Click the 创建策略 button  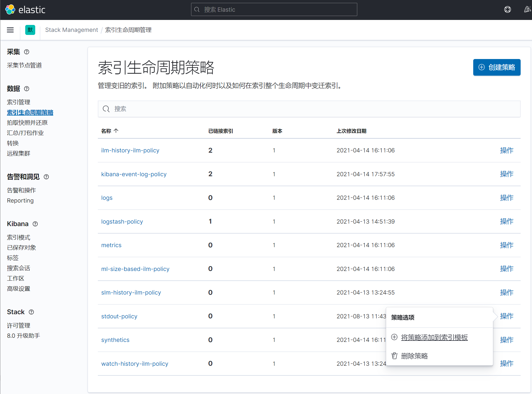497,67
